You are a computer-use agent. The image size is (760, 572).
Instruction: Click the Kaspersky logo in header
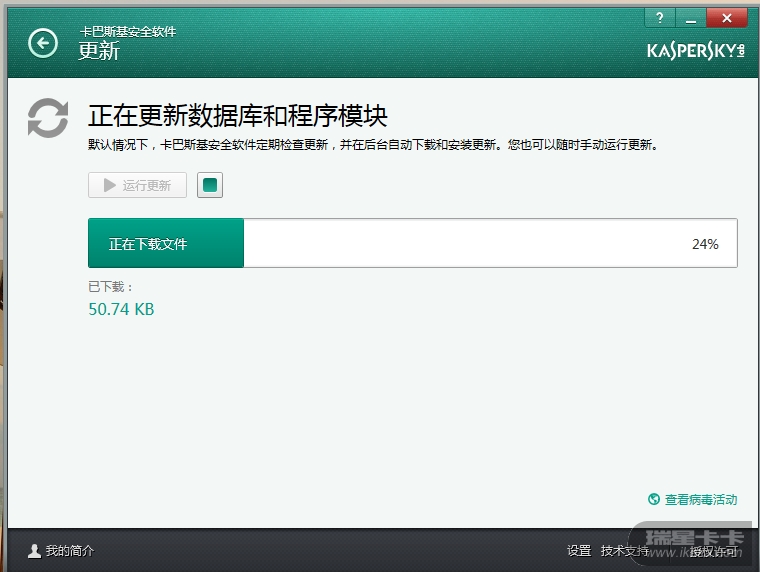coord(696,50)
